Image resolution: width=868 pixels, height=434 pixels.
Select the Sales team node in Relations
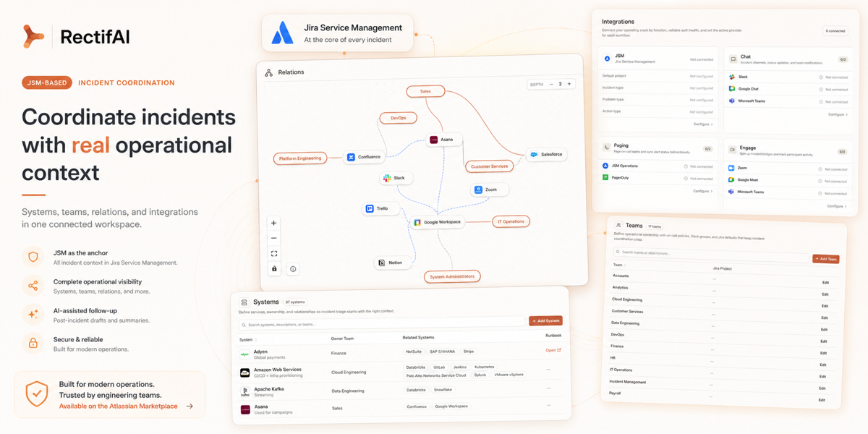[425, 92]
